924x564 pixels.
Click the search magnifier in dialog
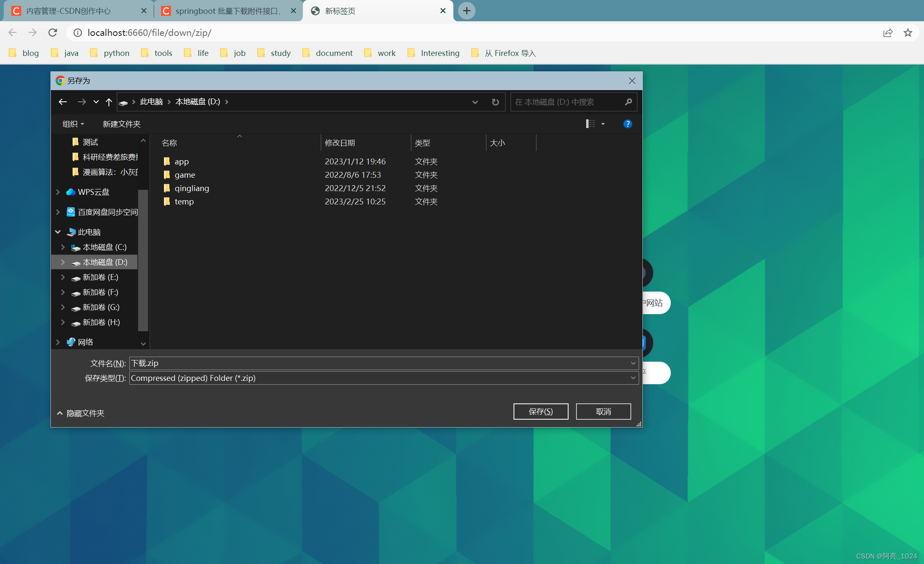click(x=628, y=102)
